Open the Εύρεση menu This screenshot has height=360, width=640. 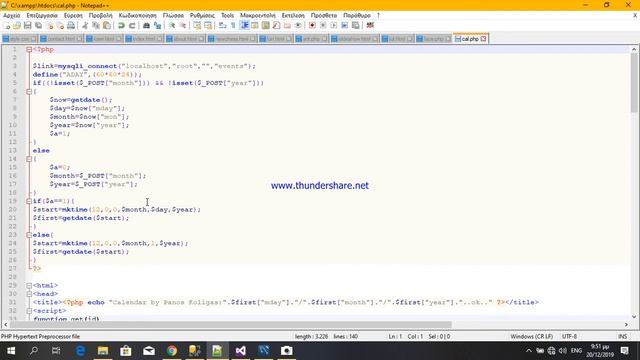73,16
